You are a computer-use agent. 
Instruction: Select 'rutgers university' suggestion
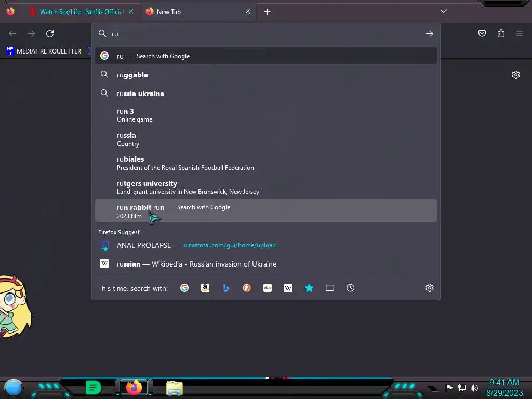click(266, 187)
